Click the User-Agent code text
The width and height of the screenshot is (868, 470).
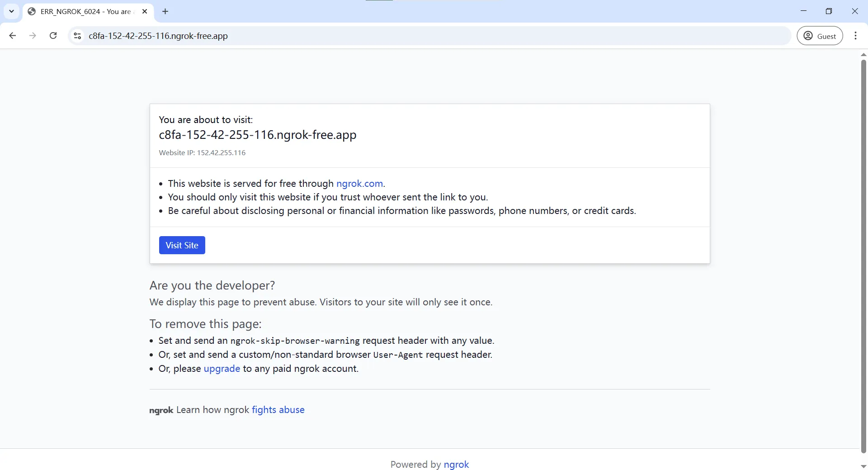tap(398, 355)
